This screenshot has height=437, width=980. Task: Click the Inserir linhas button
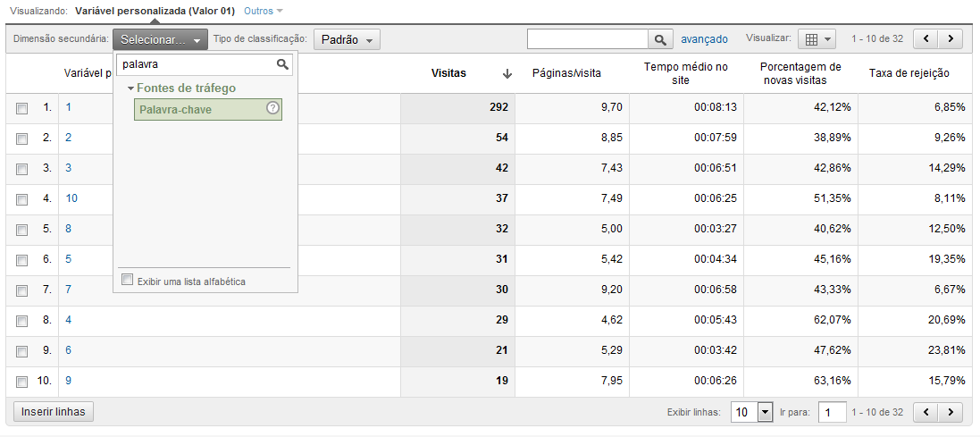point(54,411)
